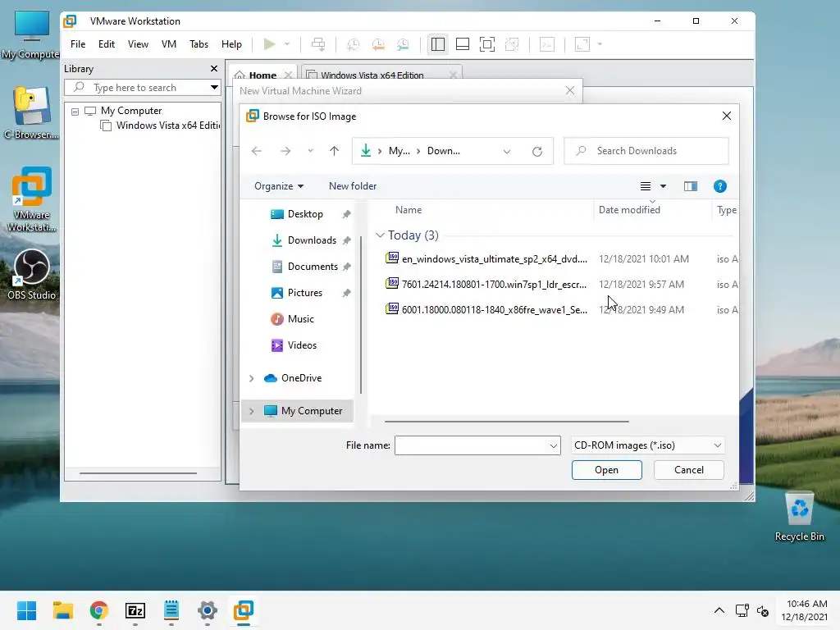Viewport: 840px width, 630px height.
Task: Open the view options dropdown arrow
Action: 663,186
